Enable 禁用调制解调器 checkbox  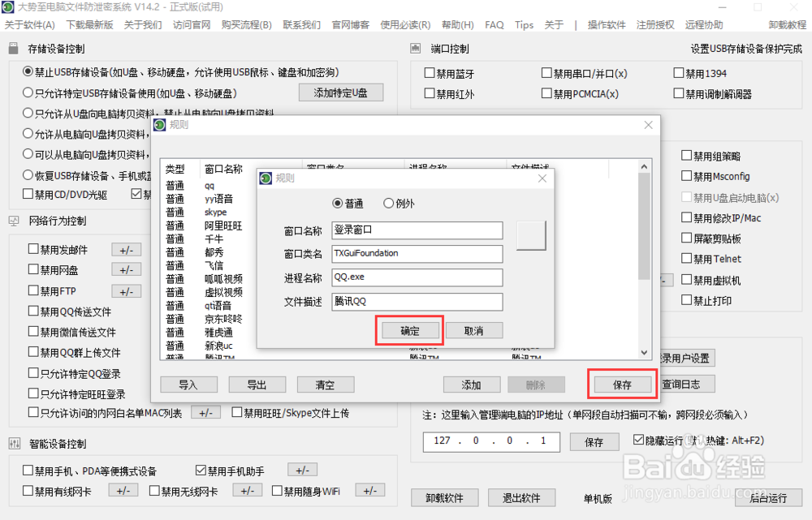pyautogui.click(x=678, y=93)
